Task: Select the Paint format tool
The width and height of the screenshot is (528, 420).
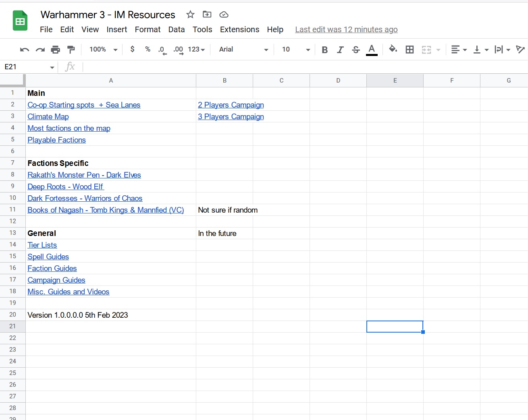Action: [x=71, y=50]
